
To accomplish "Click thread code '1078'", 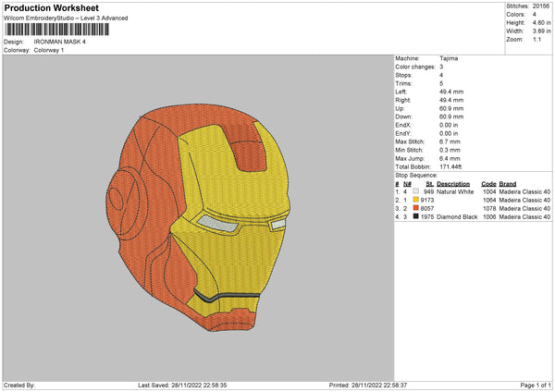I will [x=489, y=208].
